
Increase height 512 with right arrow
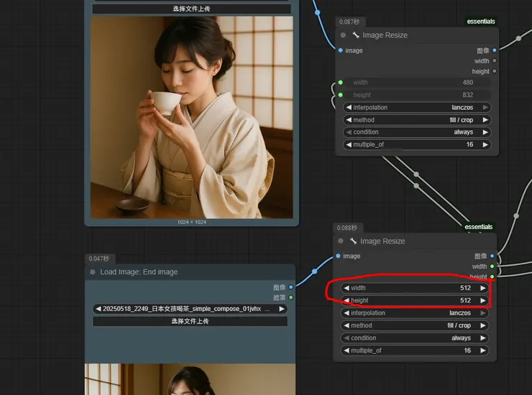click(483, 300)
